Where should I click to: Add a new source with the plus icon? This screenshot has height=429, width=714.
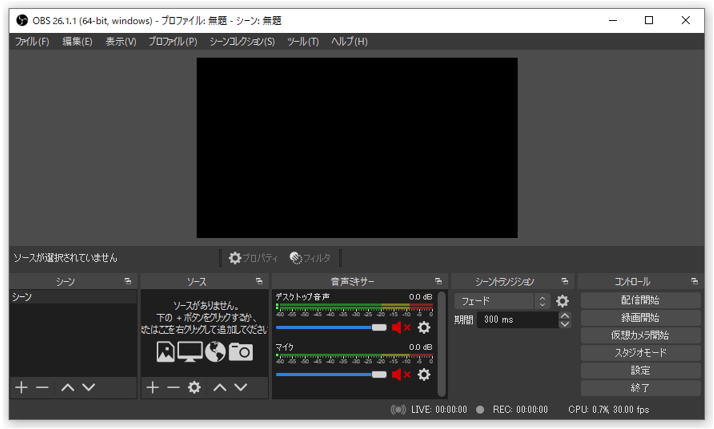152,387
